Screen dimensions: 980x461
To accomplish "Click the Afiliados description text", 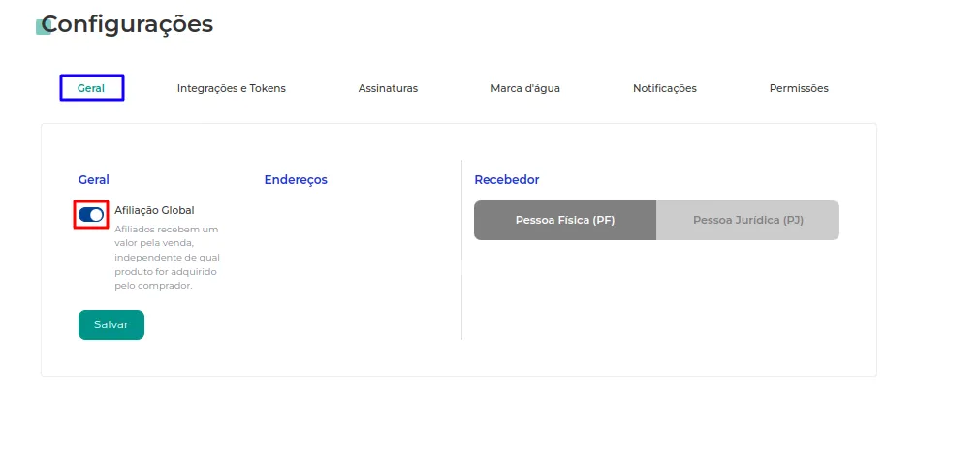I will coord(168,258).
